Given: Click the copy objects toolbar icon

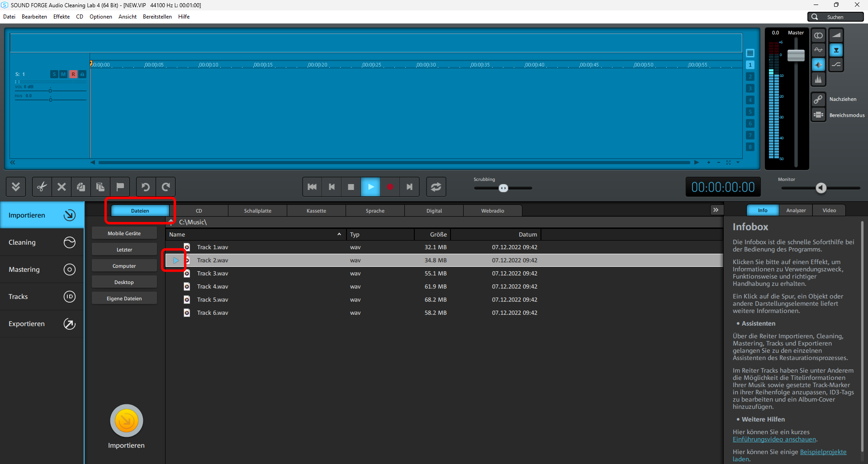Looking at the screenshot, I should pos(81,187).
